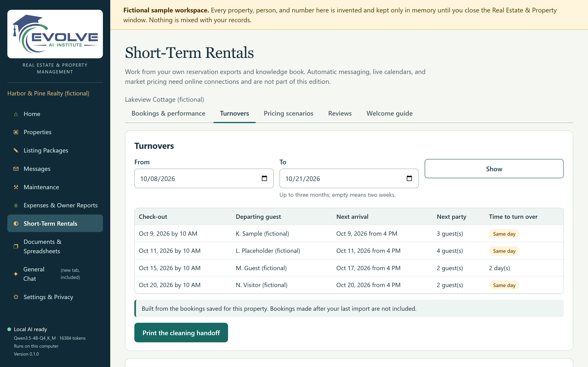Screen dimensions: 588x367
Task: Open the From date calendar picker
Action: tap(264, 178)
